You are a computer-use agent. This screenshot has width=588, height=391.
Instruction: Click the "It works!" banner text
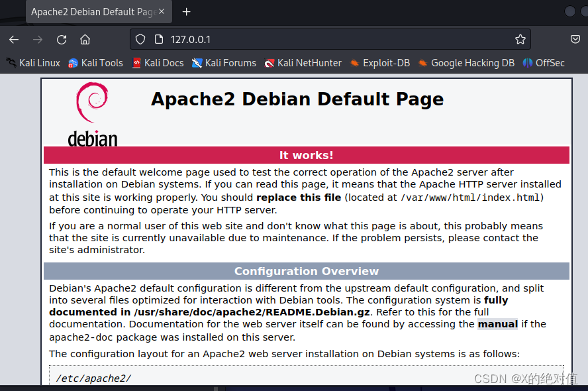coord(307,155)
